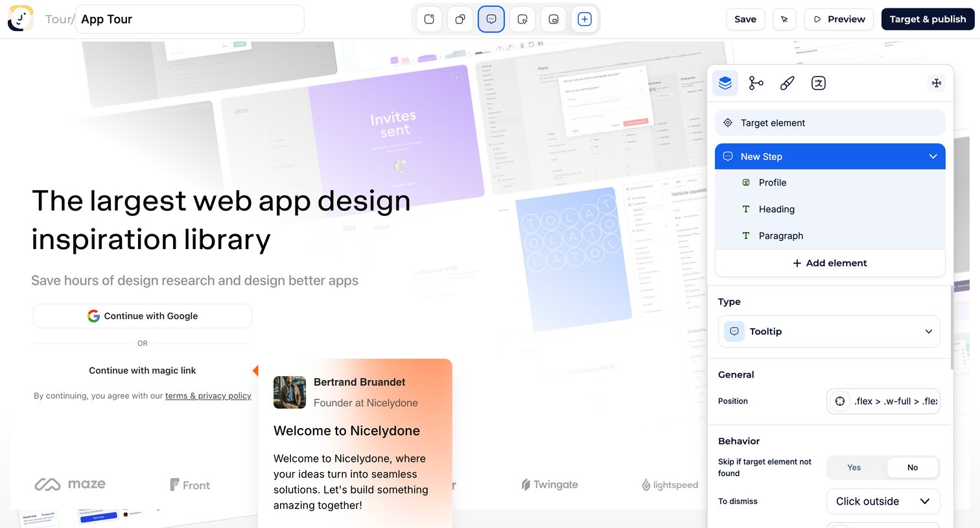Click Target & publish

coord(928,19)
